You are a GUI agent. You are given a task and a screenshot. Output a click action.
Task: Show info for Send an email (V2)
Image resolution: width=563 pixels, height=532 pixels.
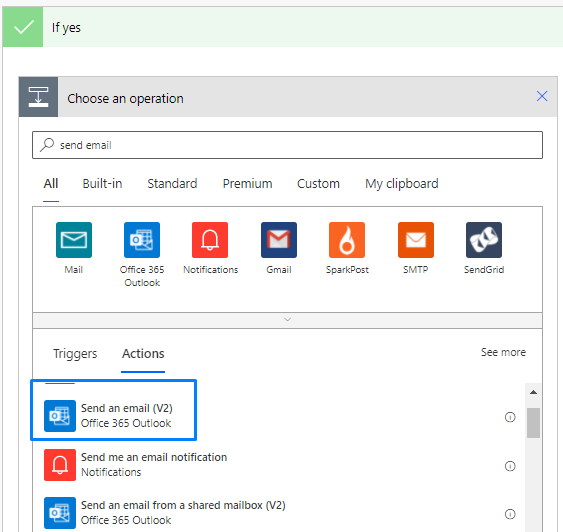pyautogui.click(x=510, y=417)
